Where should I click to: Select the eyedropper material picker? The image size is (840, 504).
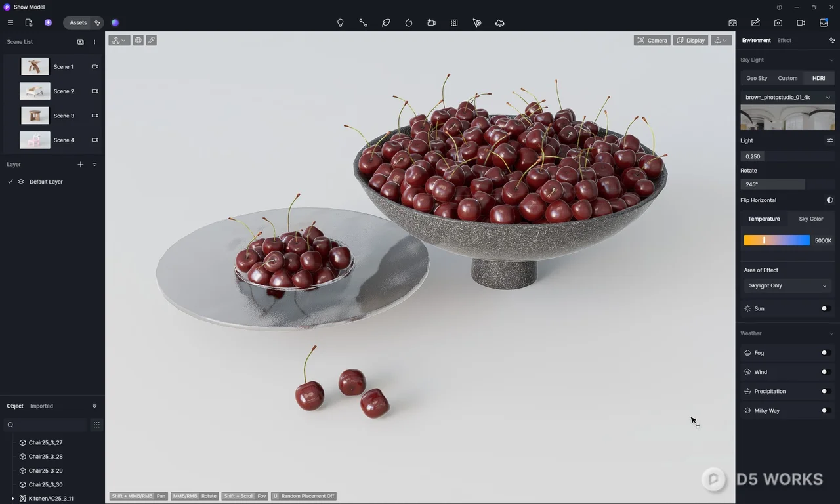151,40
